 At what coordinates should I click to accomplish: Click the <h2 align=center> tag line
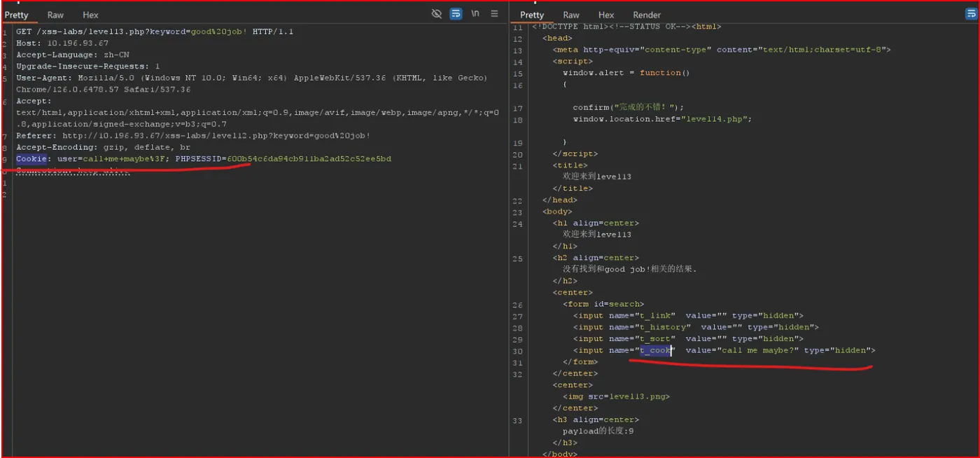pyautogui.click(x=596, y=258)
